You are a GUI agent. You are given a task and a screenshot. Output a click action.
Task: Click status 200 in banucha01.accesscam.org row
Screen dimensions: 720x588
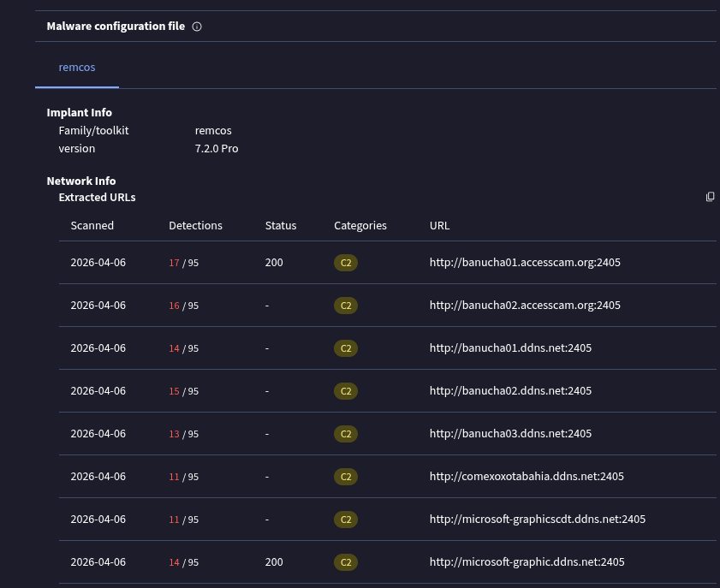(x=274, y=263)
